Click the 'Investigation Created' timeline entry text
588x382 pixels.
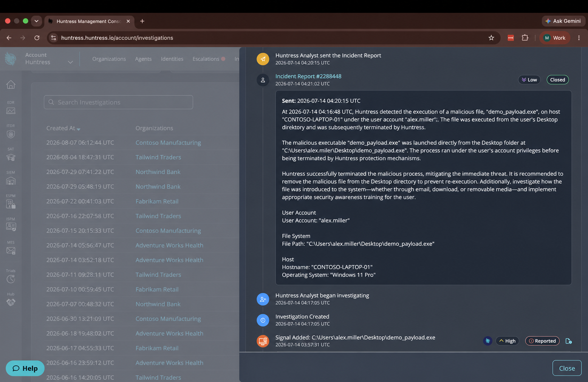tap(302, 317)
